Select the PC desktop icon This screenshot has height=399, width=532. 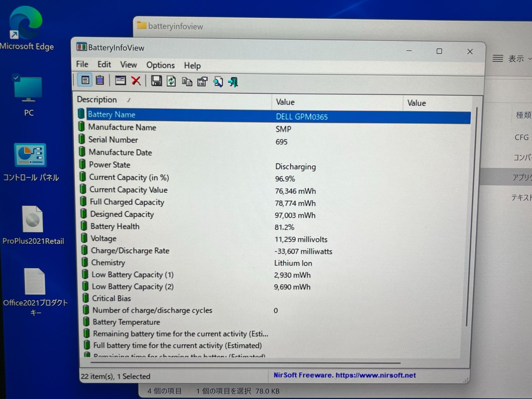pyautogui.click(x=29, y=95)
